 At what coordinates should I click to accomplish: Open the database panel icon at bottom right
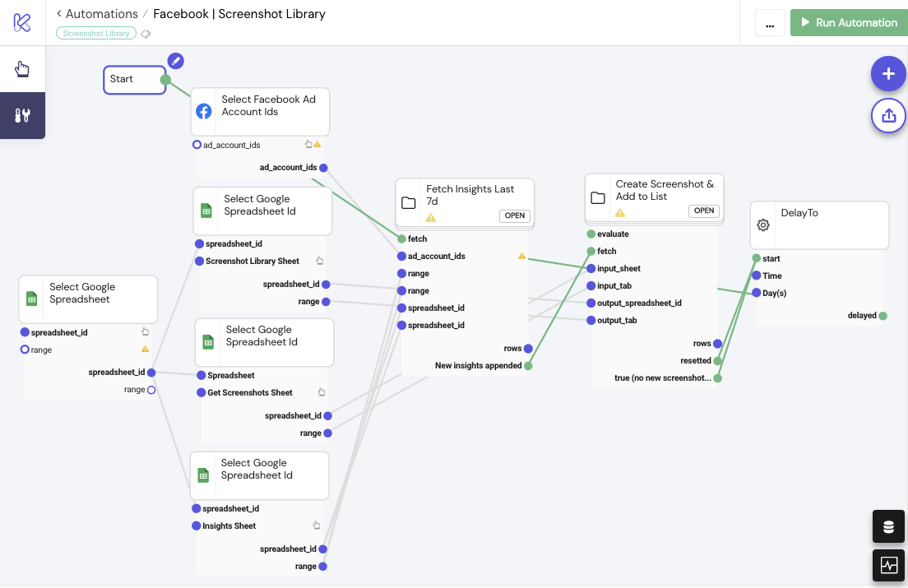(888, 526)
